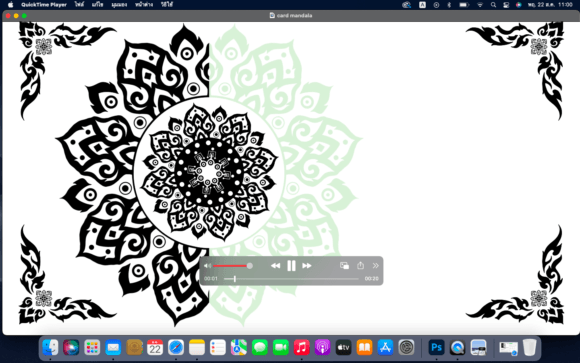This screenshot has height=363, width=580.
Task: Open Preview from the Dock
Action: (478, 347)
